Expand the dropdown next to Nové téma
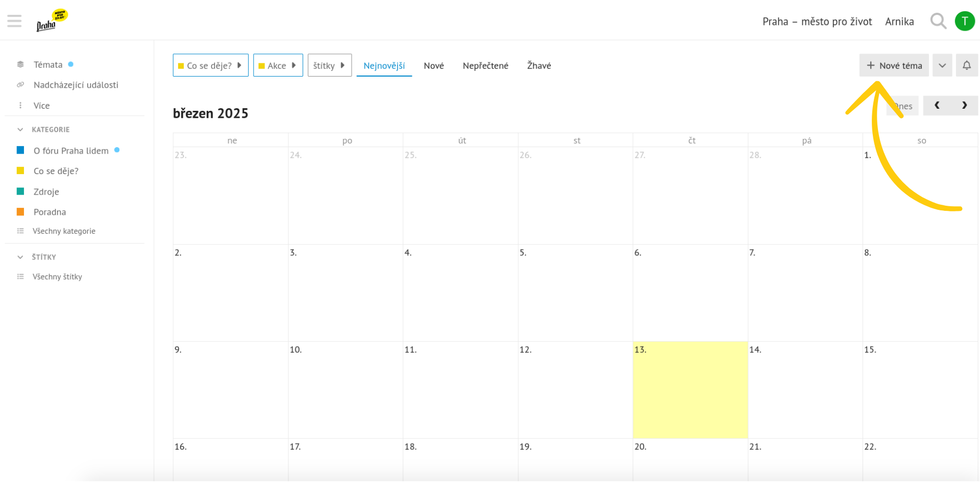 pyautogui.click(x=942, y=65)
